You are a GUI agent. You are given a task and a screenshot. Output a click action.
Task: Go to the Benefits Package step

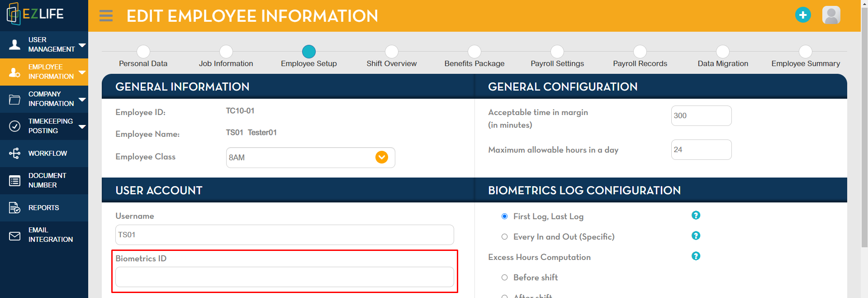click(x=474, y=52)
